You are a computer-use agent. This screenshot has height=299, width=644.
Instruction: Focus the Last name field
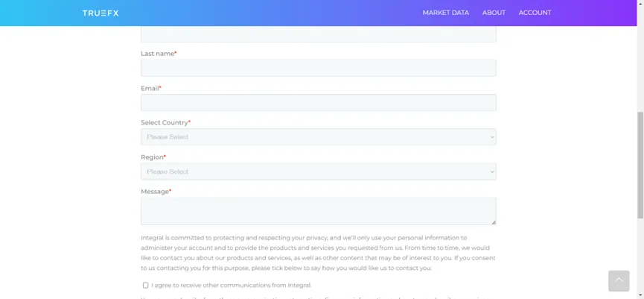(x=319, y=68)
